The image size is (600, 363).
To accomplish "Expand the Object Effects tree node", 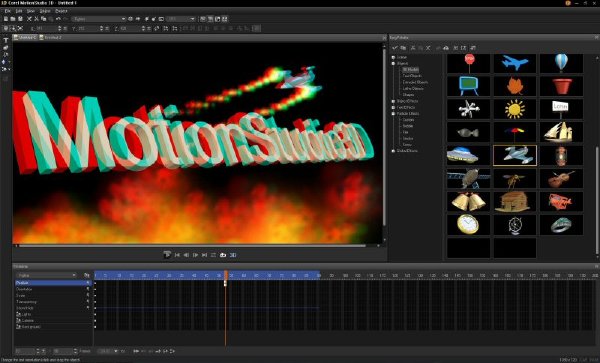I will [x=393, y=101].
